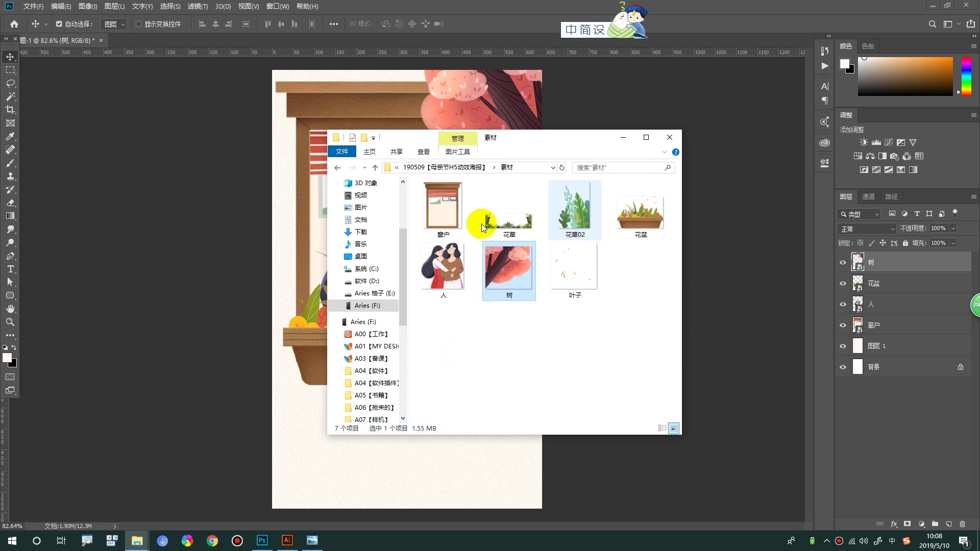The height and width of the screenshot is (551, 980).
Task: Click the layer style fx icon
Action: 894,524
